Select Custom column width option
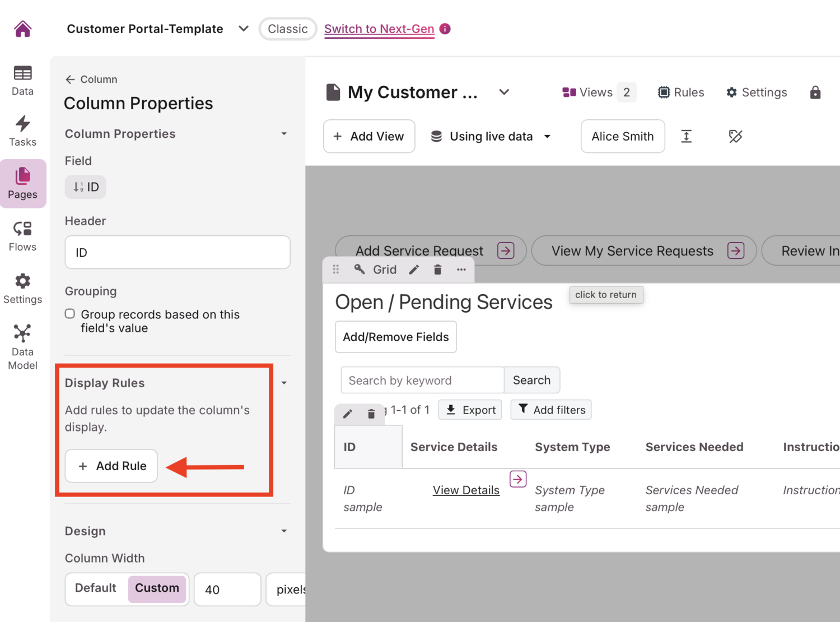 click(157, 588)
